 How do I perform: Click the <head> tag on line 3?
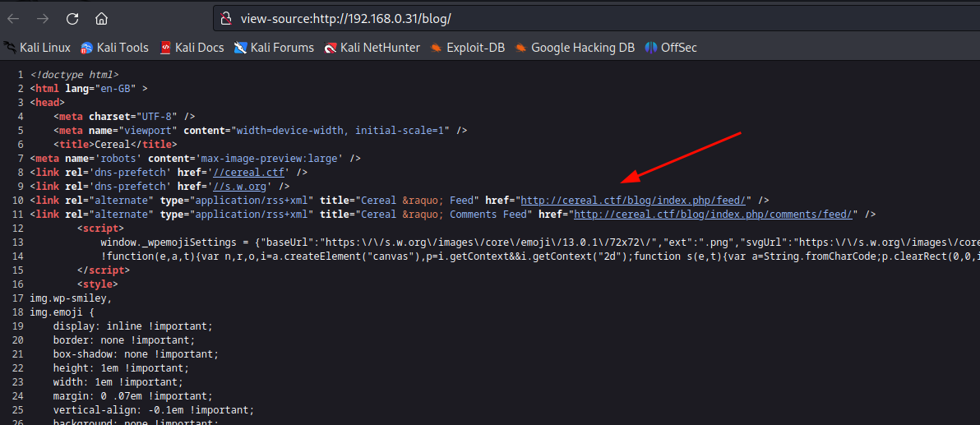coord(47,103)
